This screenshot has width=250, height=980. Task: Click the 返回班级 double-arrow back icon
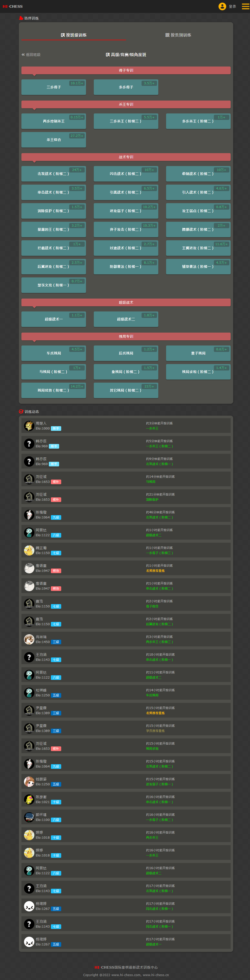[23, 55]
